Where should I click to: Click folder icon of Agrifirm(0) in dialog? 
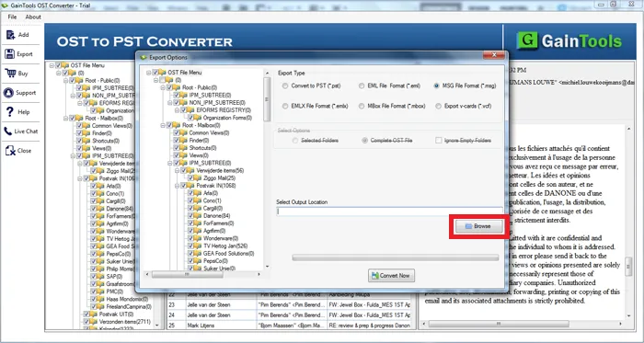pos(198,231)
